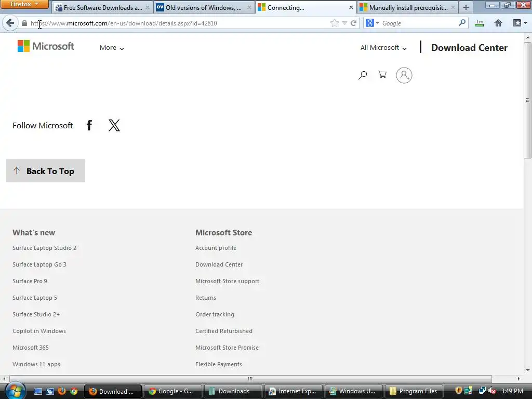The height and width of the screenshot is (399, 532).
Task: Open the Firefox menu button
Action: (24, 4)
